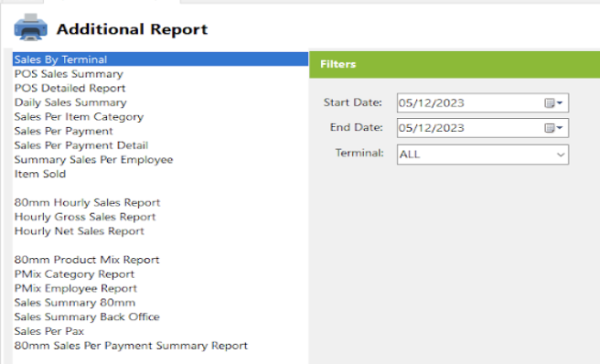Open the Start Date calendar picker
600x364 pixels.
[x=553, y=103]
